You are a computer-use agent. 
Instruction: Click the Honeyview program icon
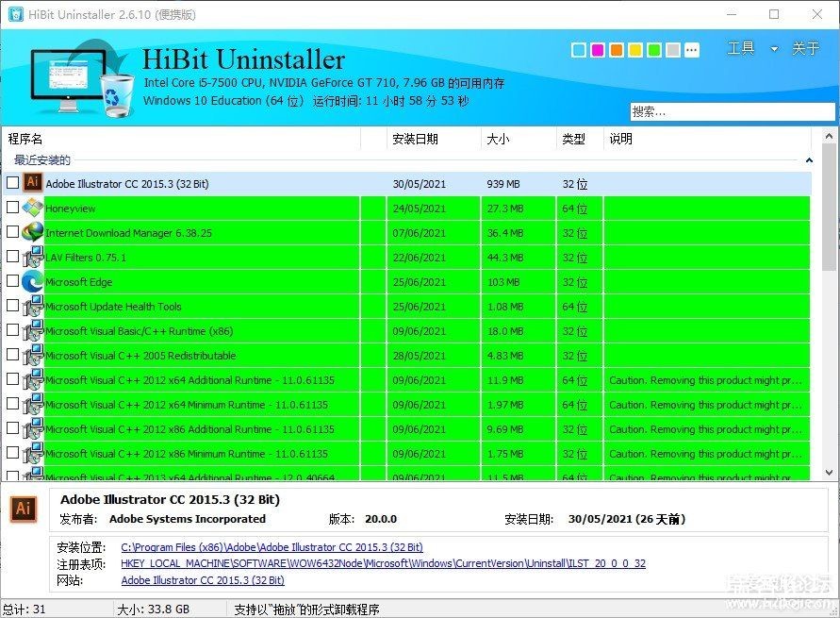33,208
